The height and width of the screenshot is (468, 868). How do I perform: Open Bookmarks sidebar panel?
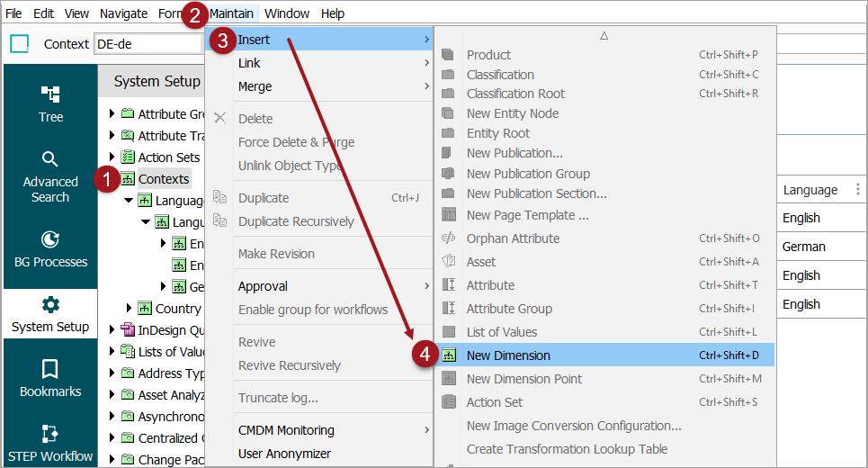click(50, 379)
